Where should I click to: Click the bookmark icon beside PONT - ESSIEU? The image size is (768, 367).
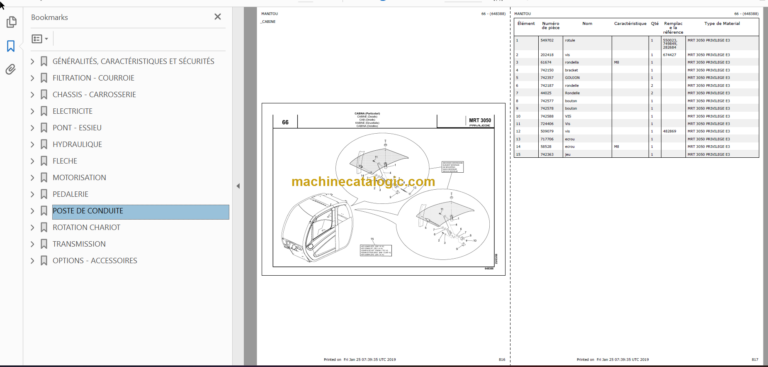[x=44, y=128]
